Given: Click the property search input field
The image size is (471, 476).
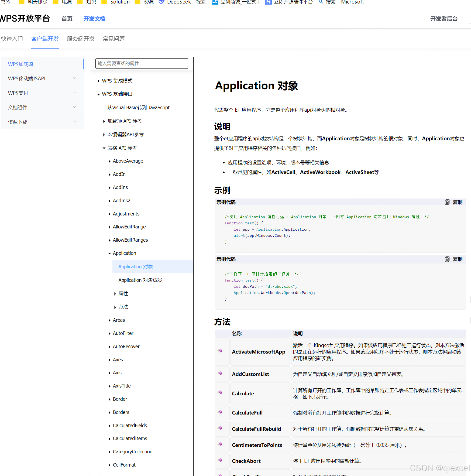Looking at the screenshot, I should tap(142, 63).
